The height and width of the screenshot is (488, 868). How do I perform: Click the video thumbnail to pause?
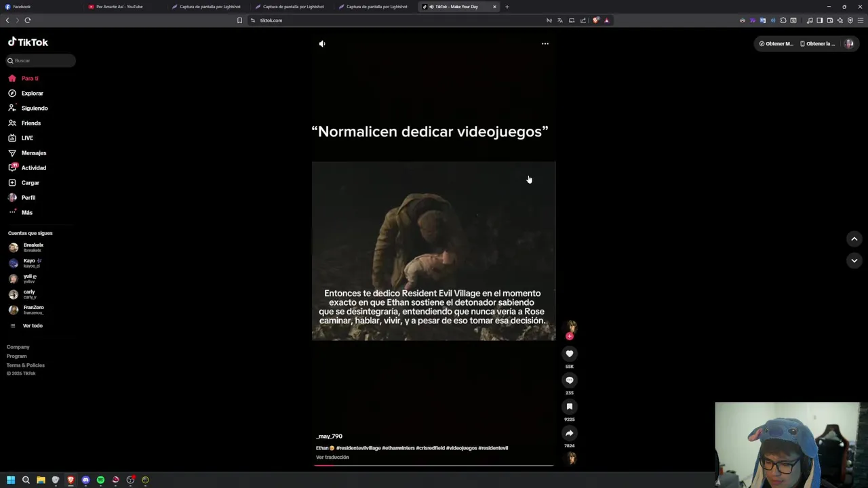tap(433, 251)
